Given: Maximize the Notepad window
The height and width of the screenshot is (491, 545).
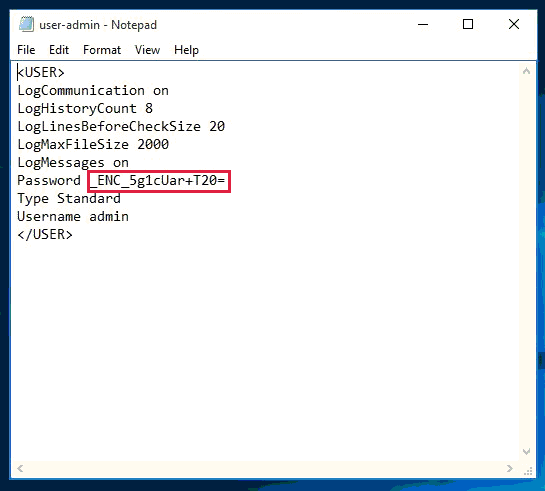Looking at the screenshot, I should pos(468,24).
